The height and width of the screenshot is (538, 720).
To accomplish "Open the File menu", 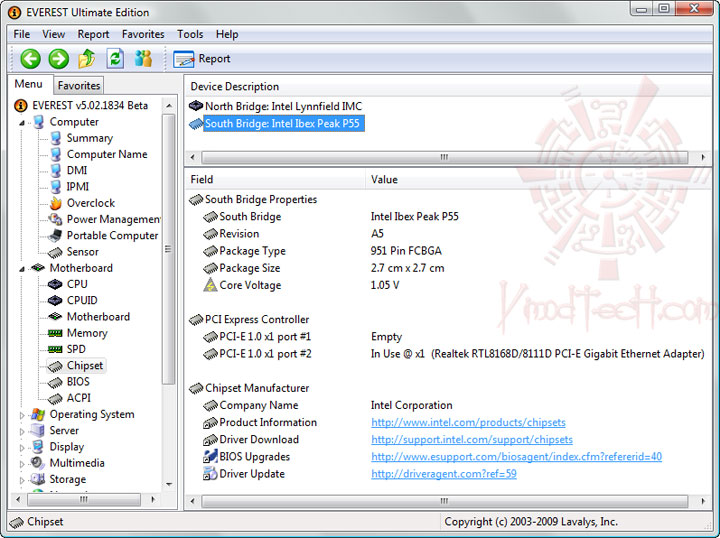I will pos(22,34).
